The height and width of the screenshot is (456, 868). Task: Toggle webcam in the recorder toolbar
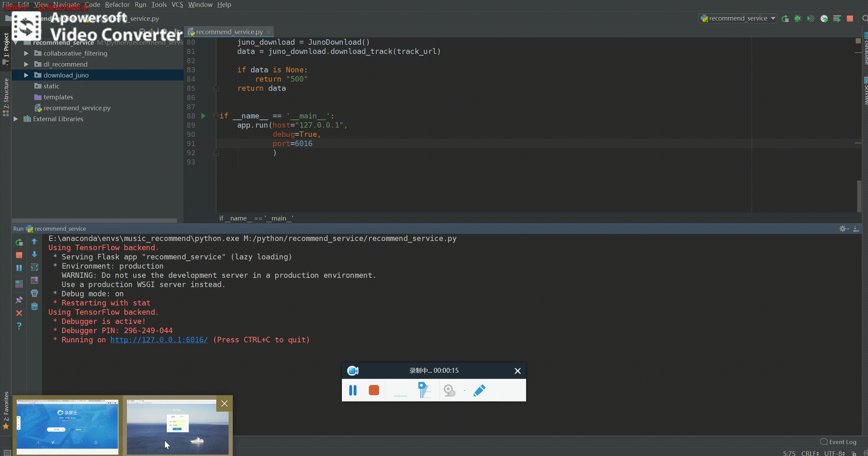(x=449, y=390)
